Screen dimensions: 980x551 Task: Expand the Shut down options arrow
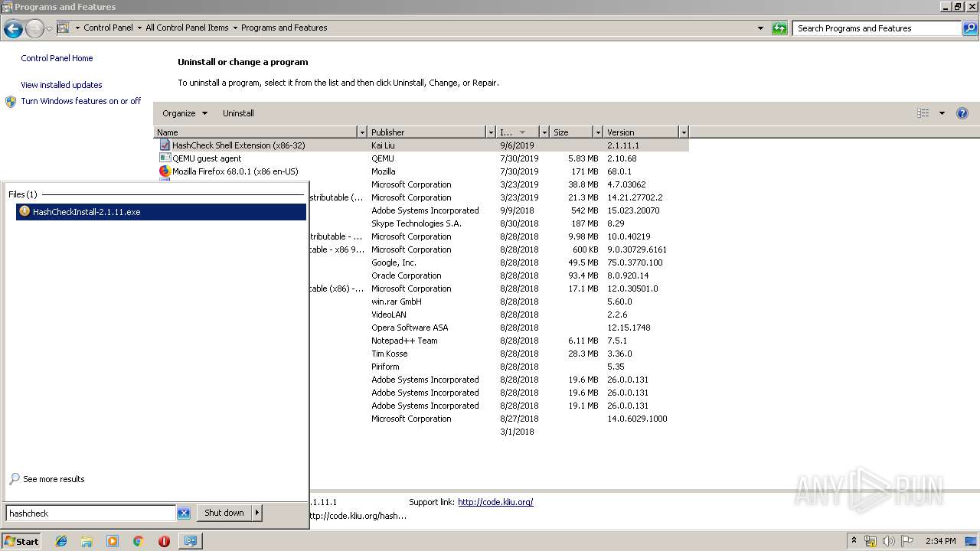(257, 513)
